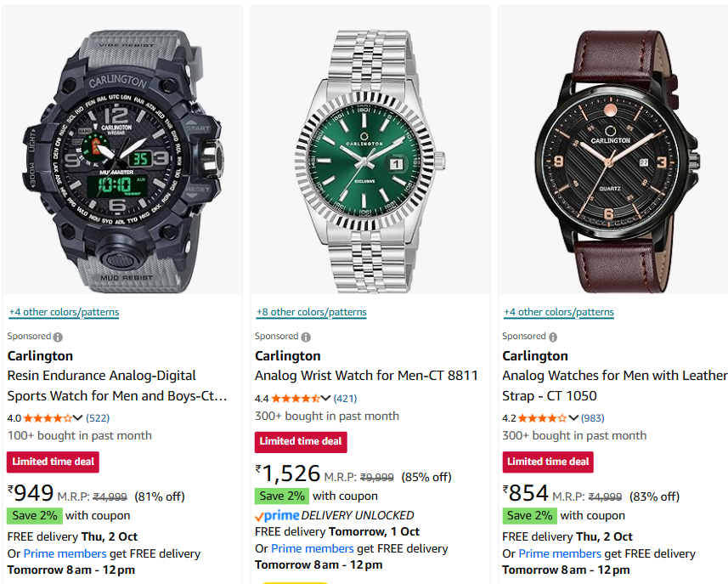Viewport: 728px width, 584px height.
Task: Click Limited time deal badge on ₹1,526 watch
Action: click(x=301, y=442)
